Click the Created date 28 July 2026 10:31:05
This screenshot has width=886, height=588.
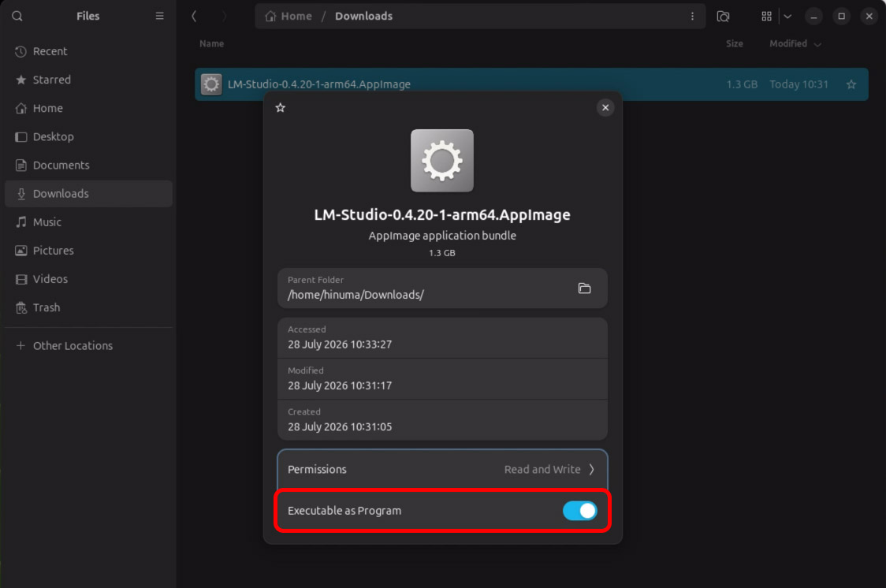[340, 427]
